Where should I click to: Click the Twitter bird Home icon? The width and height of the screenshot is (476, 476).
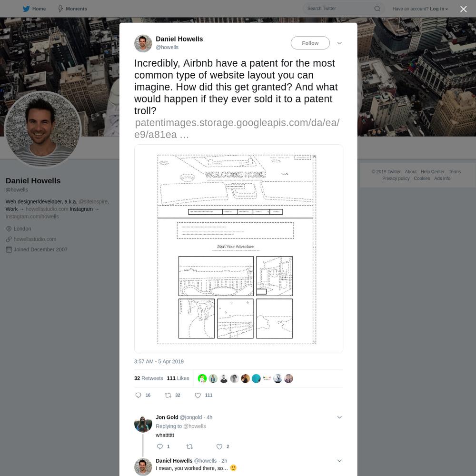coord(26,9)
